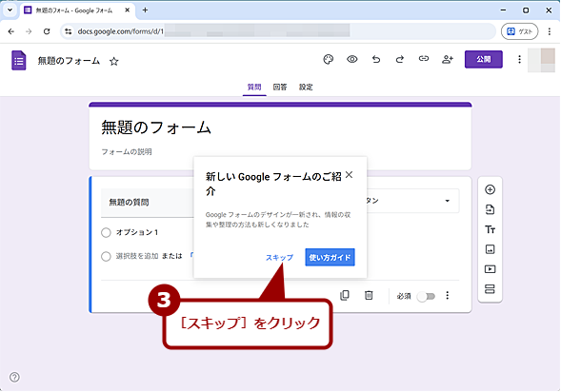Open the ゲスト profile button
Viewport: 561px width, 392px height.
point(519,31)
